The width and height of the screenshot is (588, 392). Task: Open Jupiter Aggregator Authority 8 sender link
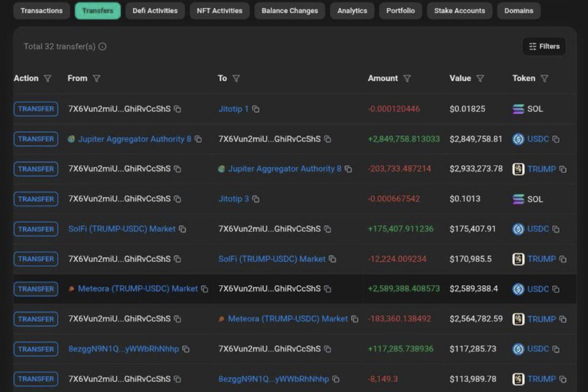(135, 139)
